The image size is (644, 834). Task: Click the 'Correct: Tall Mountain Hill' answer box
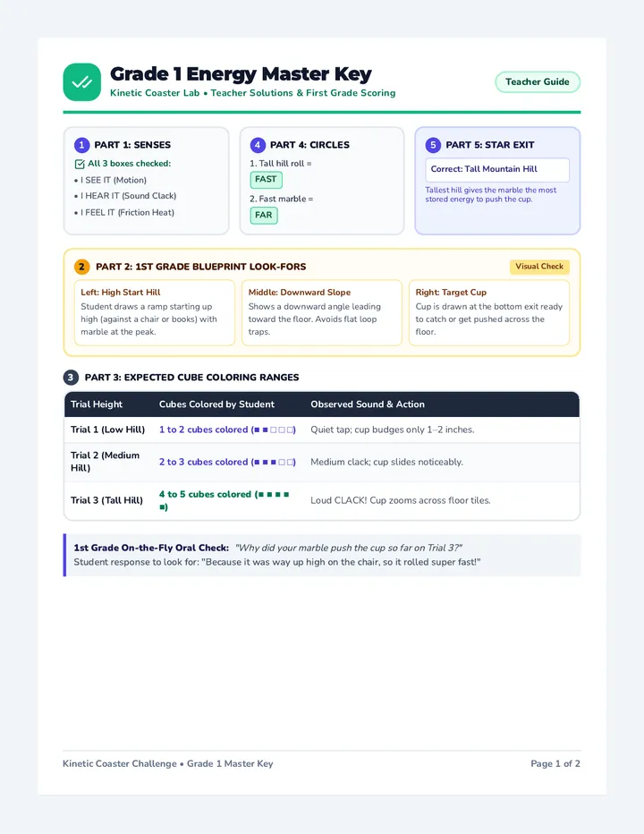(x=497, y=169)
